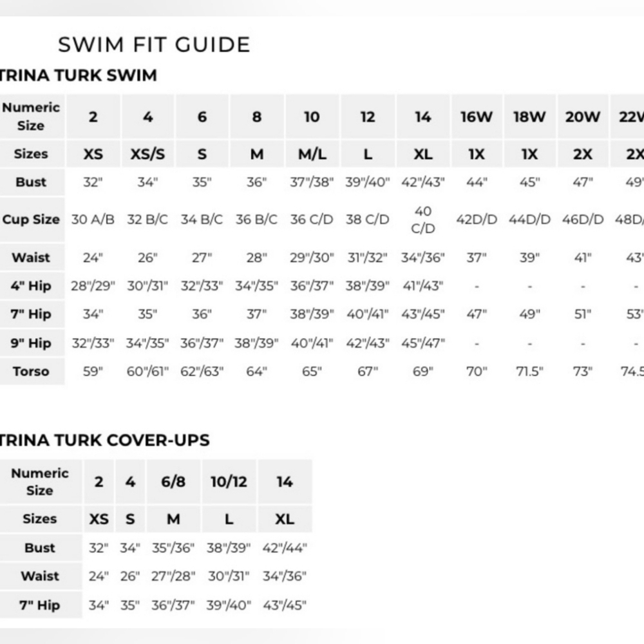Click the 6/8 cover-ups size header

173,481
